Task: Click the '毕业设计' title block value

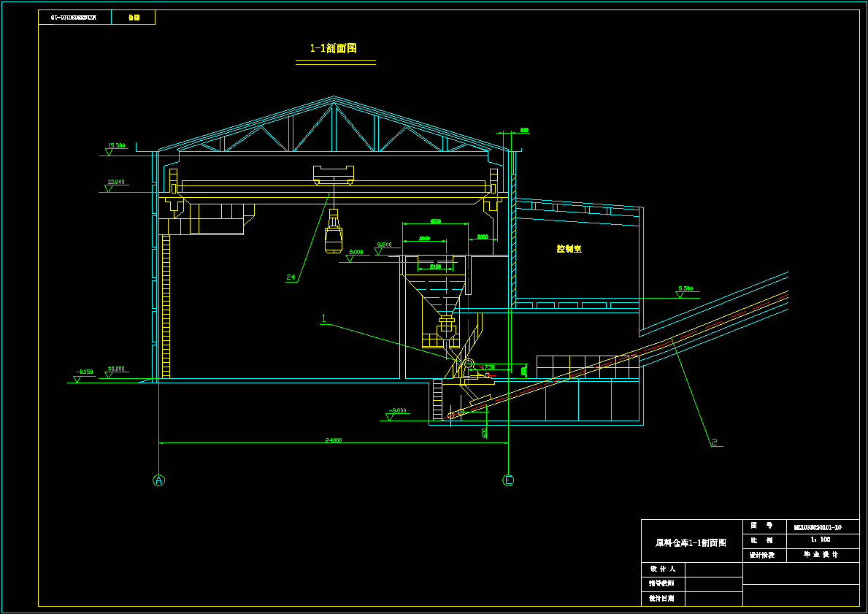Action: (x=821, y=555)
